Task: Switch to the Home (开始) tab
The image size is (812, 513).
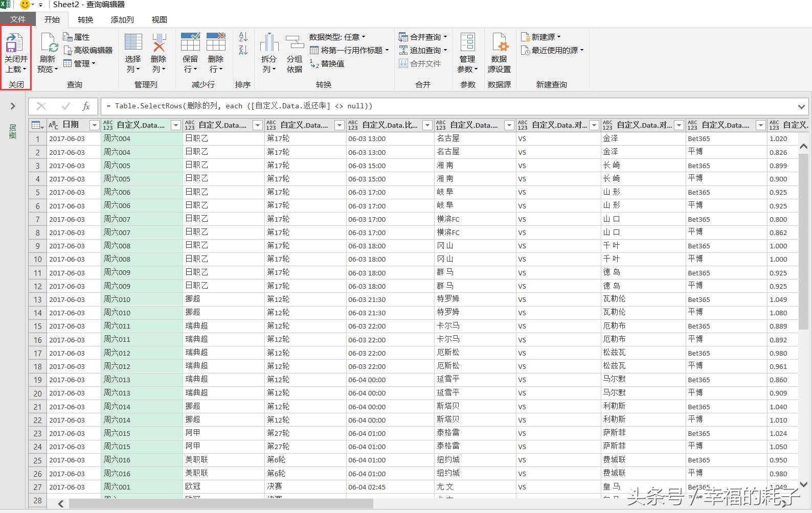Action: coord(52,19)
